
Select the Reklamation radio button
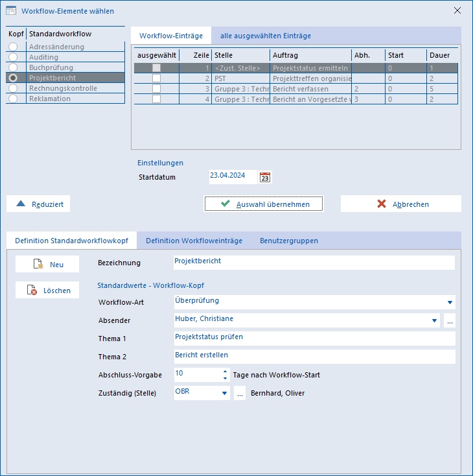click(x=13, y=99)
